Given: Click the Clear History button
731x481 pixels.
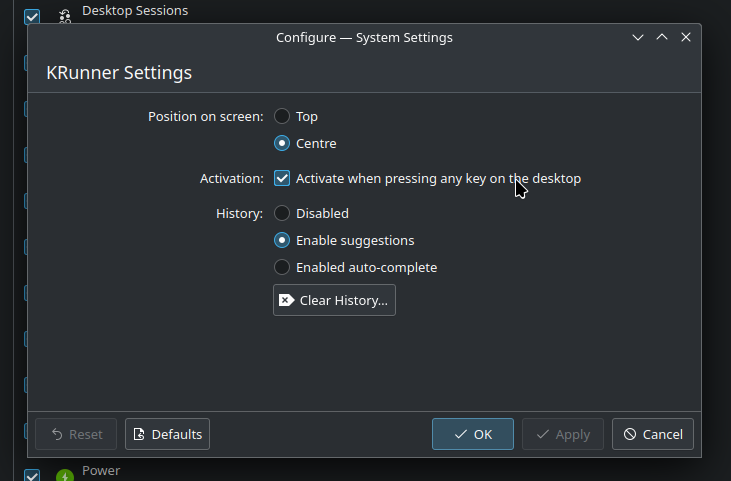Looking at the screenshot, I should point(334,300).
